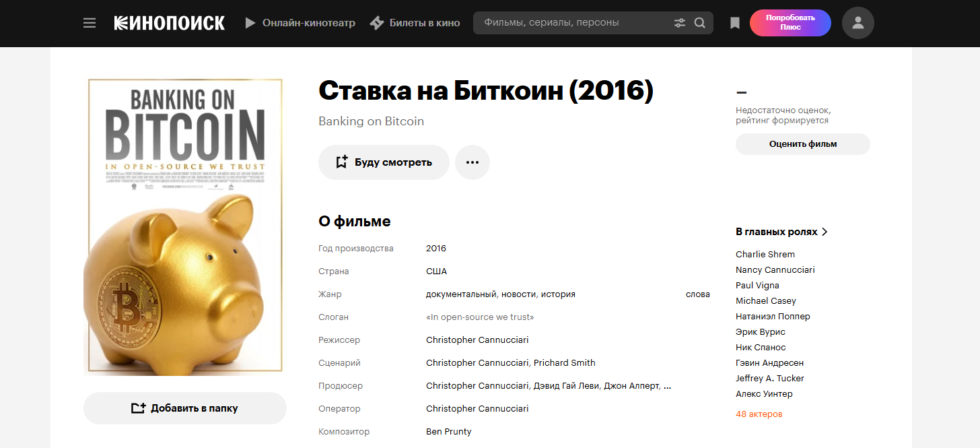The image size is (980, 448).
Task: Open user profile avatar
Action: tap(858, 23)
